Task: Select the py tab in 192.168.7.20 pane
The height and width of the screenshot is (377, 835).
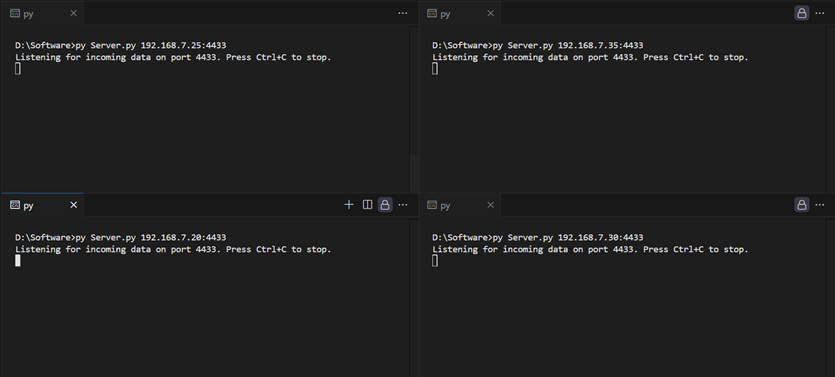Action: [42, 205]
